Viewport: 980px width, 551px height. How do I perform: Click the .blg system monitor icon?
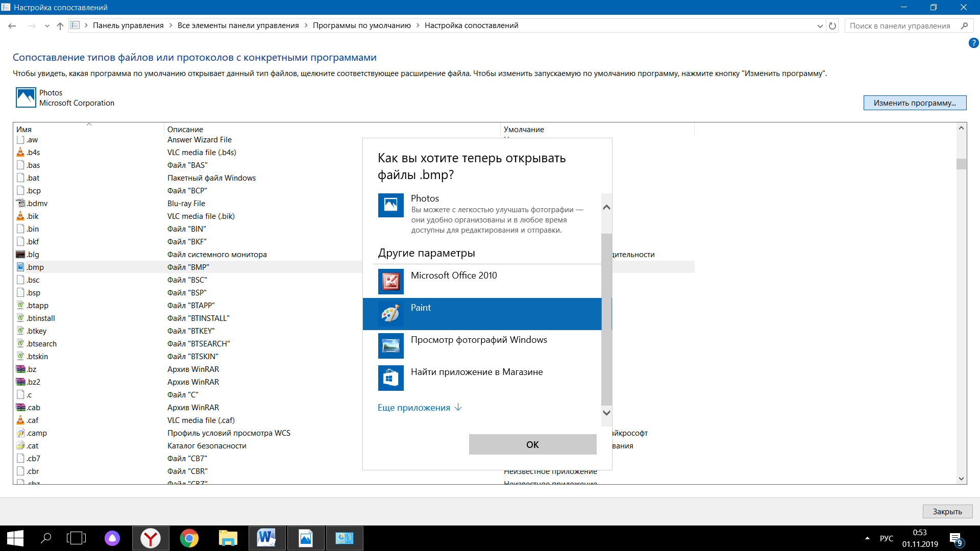click(20, 254)
